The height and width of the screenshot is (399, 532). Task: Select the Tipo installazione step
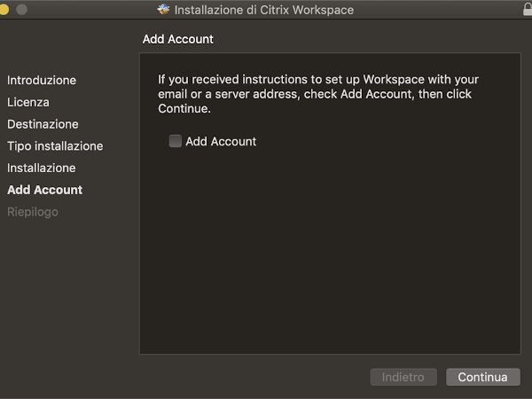pyautogui.click(x=55, y=146)
